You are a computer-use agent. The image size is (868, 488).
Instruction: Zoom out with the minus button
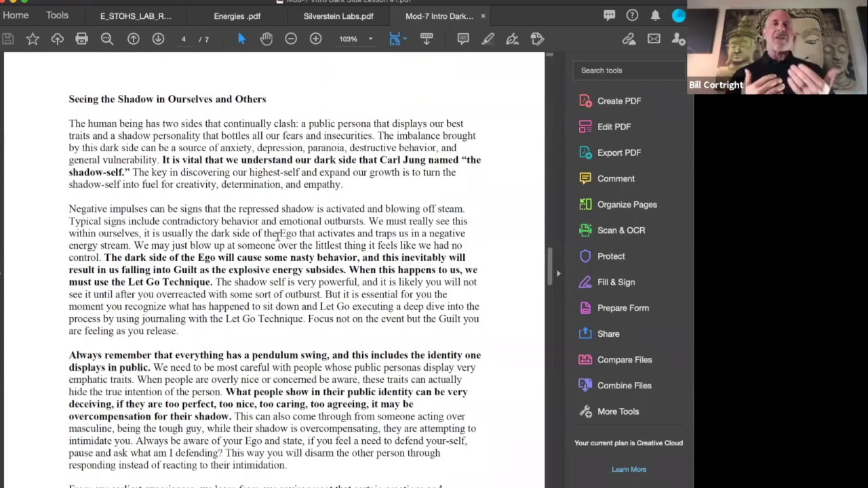291,39
